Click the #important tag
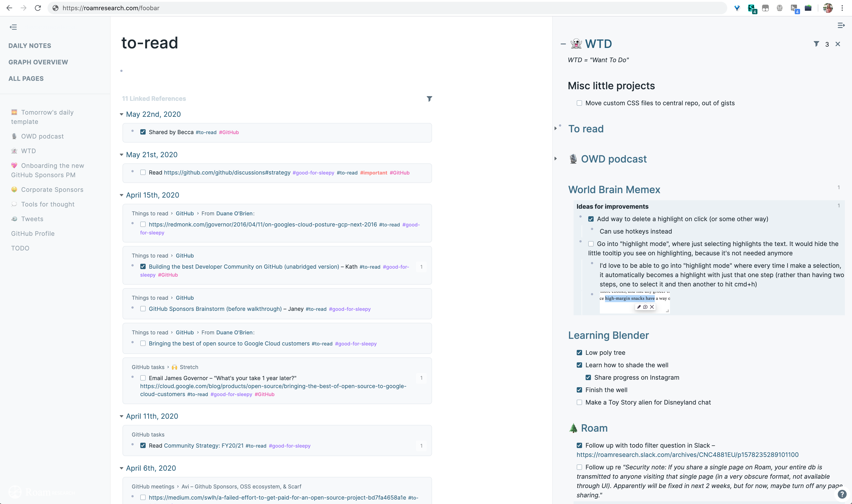 373,173
